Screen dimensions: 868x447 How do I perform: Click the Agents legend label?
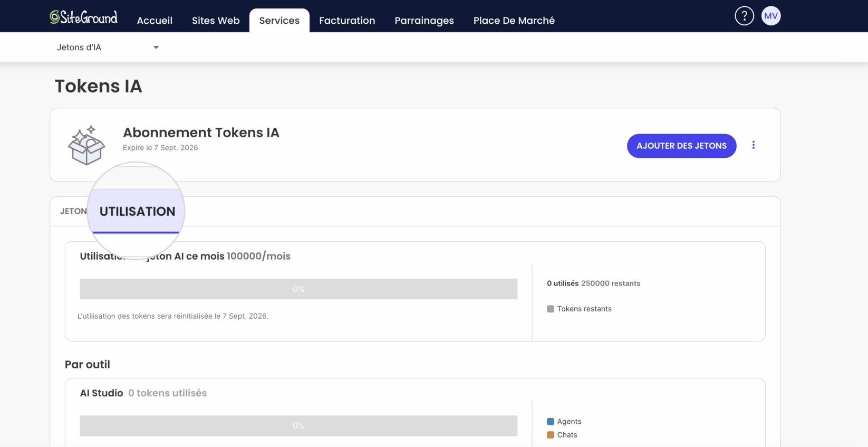(x=569, y=422)
